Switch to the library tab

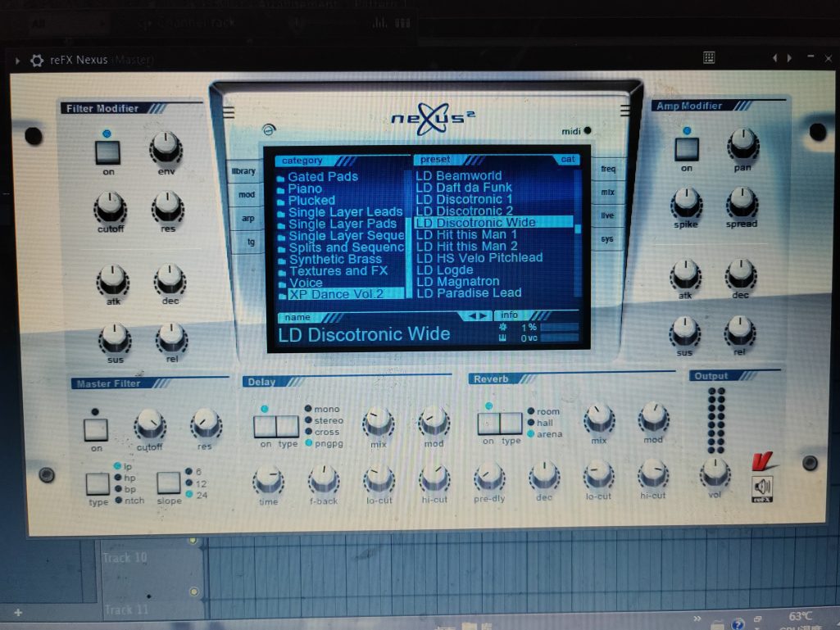(243, 171)
